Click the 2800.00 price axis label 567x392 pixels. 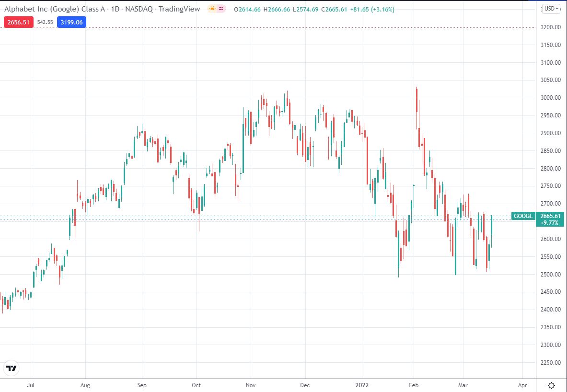point(551,169)
